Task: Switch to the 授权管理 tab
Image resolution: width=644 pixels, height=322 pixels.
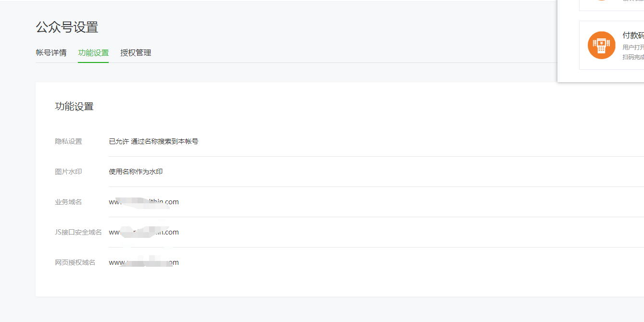Action: point(136,53)
